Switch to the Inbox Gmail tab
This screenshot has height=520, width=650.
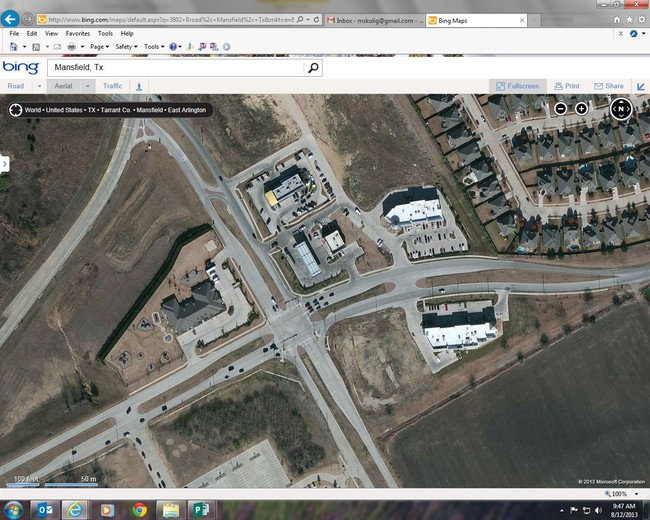[373, 19]
